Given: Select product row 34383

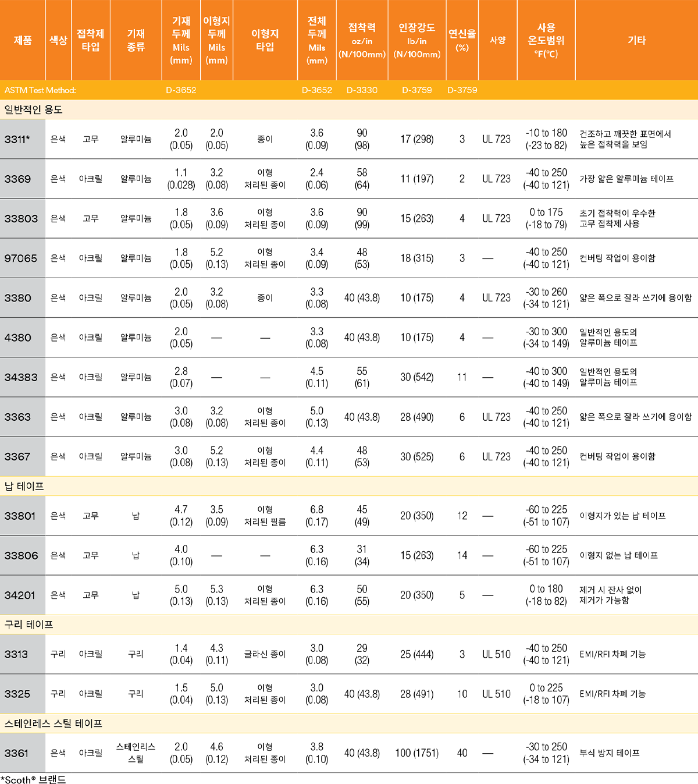Looking at the screenshot, I should (x=21, y=377).
